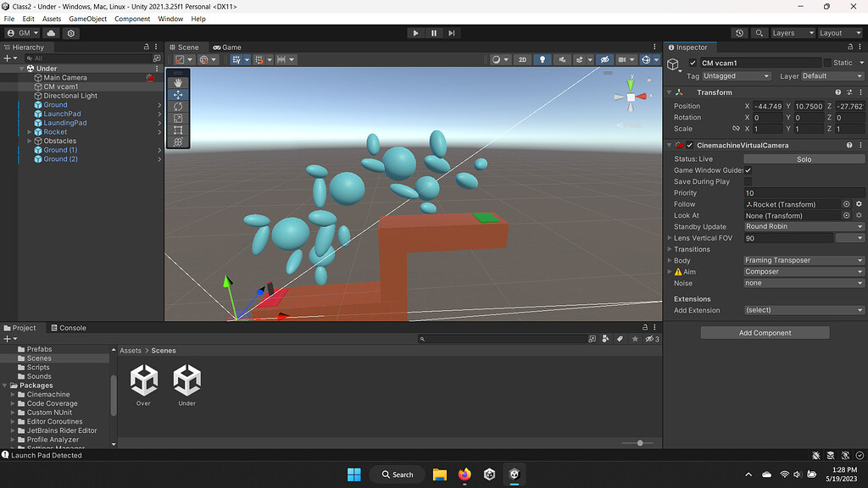Toggle Save During Play option
The height and width of the screenshot is (488, 868).
pos(747,181)
